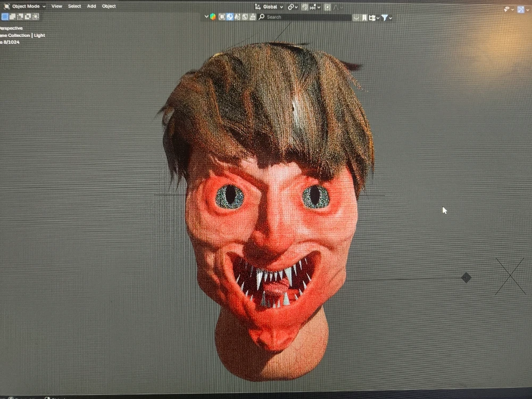Toggle snapping with the magnet icon

coord(305,7)
